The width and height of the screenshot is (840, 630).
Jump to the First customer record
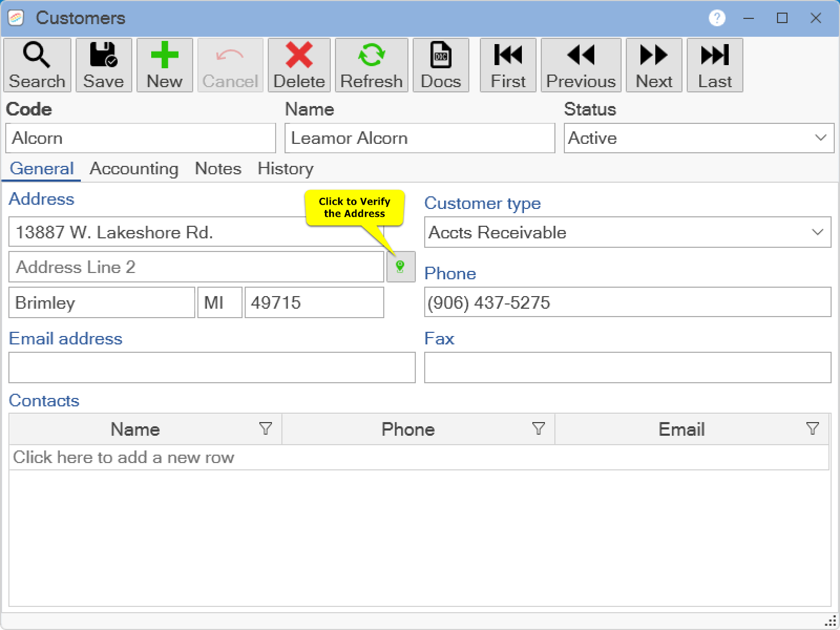[508, 65]
